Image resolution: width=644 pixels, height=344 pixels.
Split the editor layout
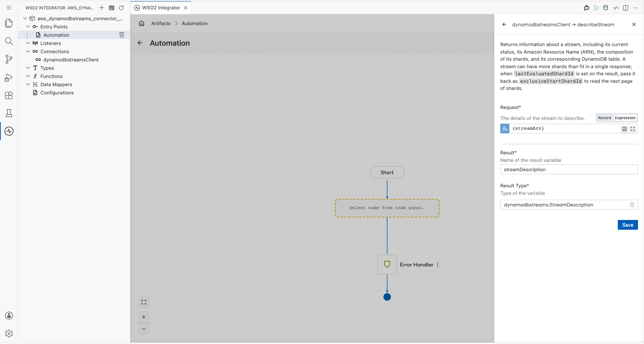626,7
